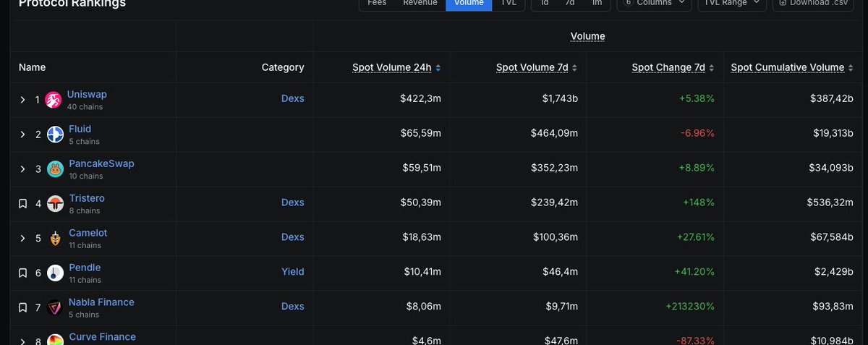Image resolution: width=868 pixels, height=345 pixels.
Task: Bookmark the Nabla Finance row
Action: [x=22, y=308]
